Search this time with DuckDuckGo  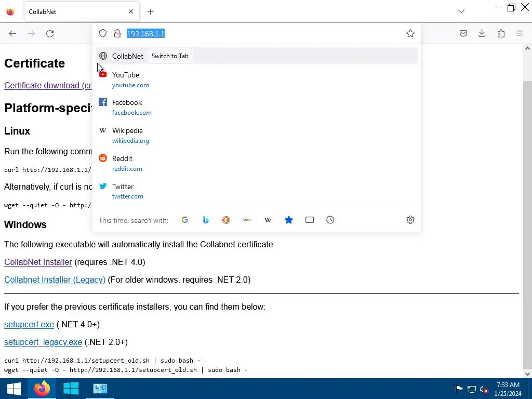coord(227,220)
